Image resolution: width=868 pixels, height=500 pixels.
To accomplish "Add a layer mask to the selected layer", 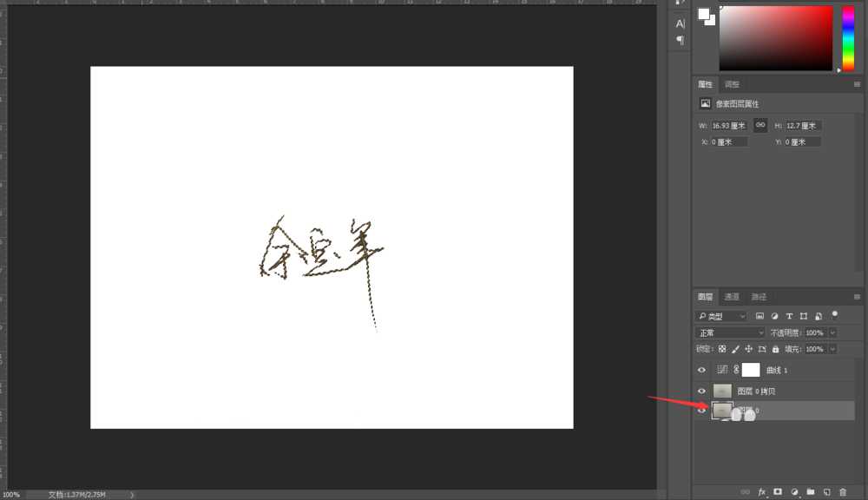I will coord(778,492).
